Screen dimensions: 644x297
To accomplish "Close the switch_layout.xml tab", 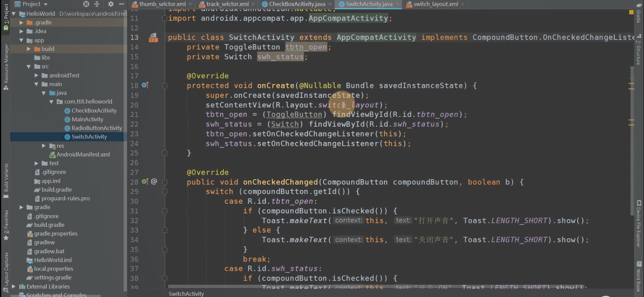I will (x=463, y=4).
